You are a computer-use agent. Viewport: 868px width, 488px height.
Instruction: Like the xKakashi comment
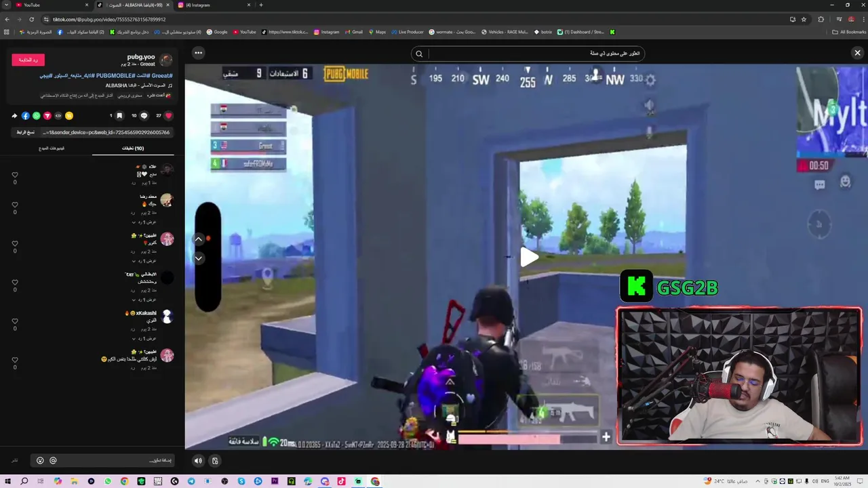pyautogui.click(x=15, y=321)
